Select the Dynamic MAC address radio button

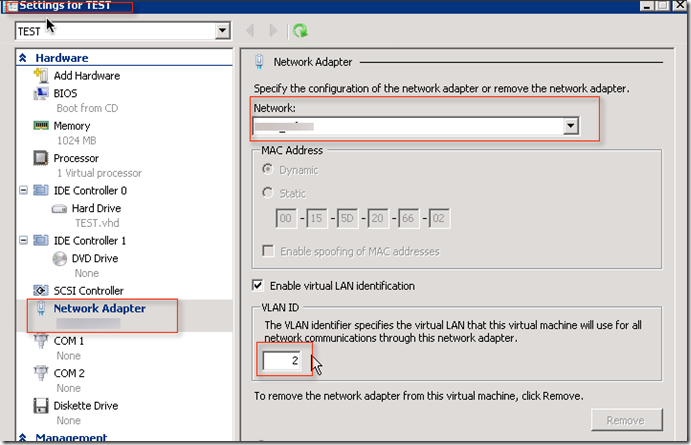coord(267,169)
